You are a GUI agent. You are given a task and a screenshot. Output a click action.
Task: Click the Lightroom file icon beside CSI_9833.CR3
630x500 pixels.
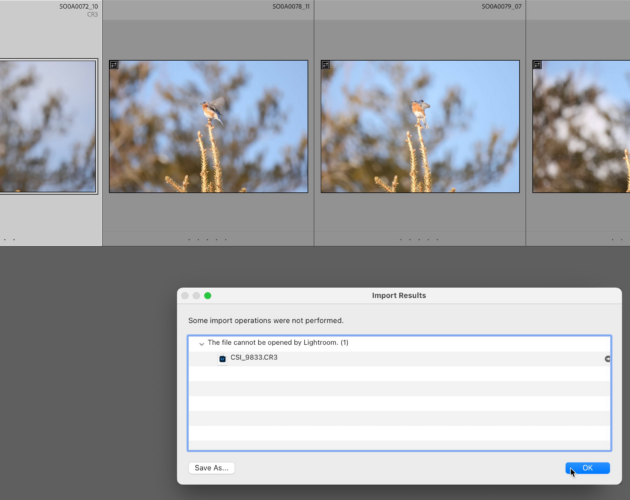222,359
